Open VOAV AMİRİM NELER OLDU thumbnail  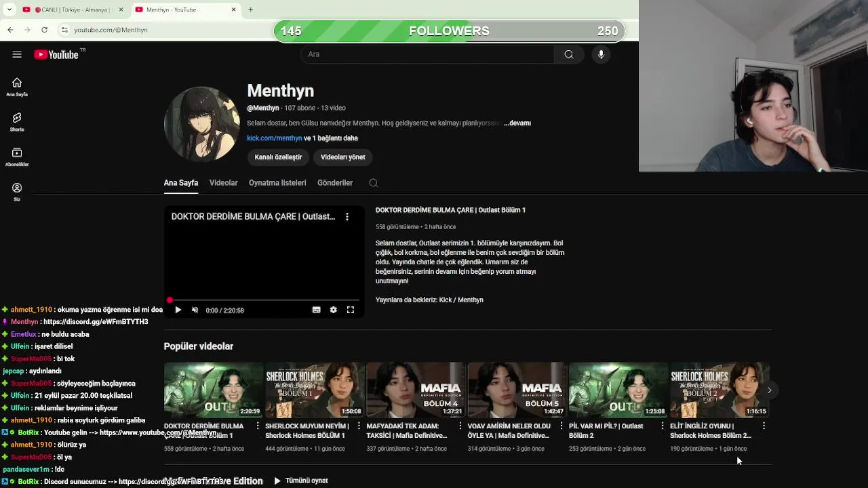coord(517,390)
